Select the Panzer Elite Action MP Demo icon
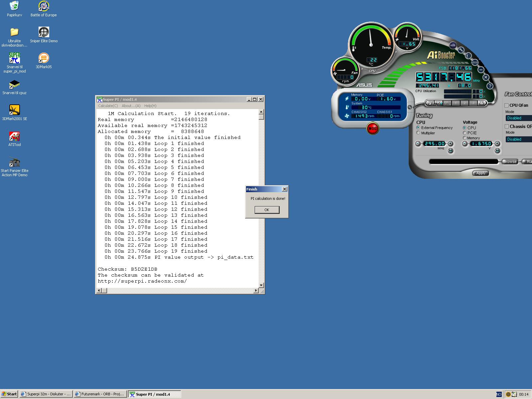 pos(14,167)
